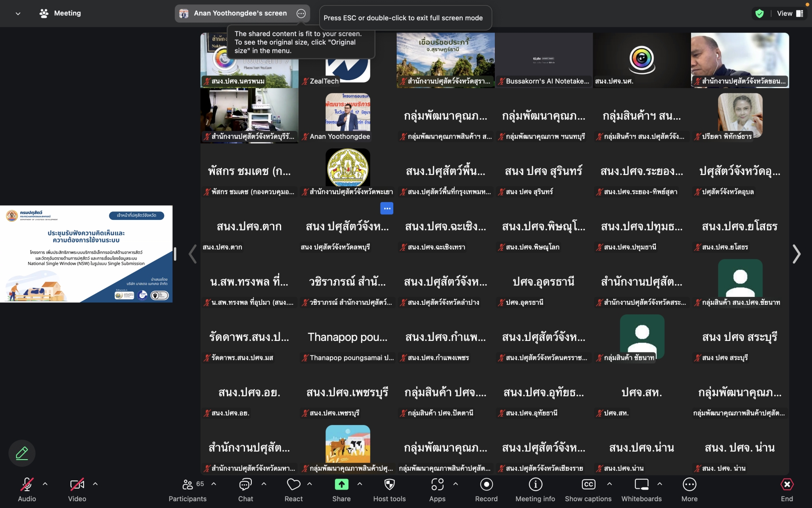Open the React heart icon
This screenshot has width=812, height=508.
click(293, 485)
